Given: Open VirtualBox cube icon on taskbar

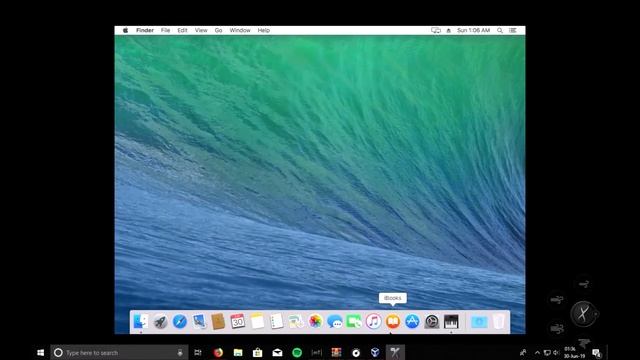Looking at the screenshot, I should [x=375, y=353].
